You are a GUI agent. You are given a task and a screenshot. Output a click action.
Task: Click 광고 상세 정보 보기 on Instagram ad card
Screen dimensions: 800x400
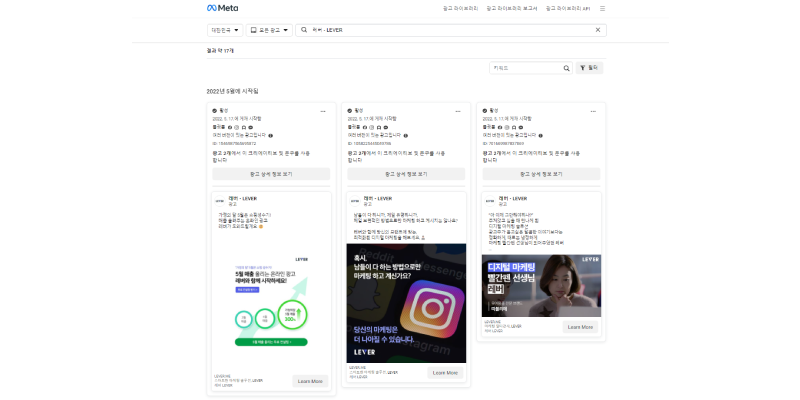click(x=406, y=174)
